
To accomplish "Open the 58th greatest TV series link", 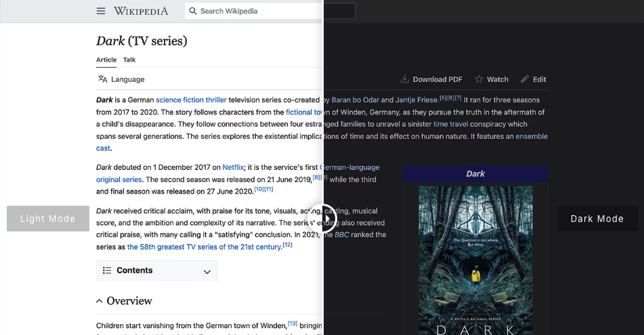I will coord(204,247).
